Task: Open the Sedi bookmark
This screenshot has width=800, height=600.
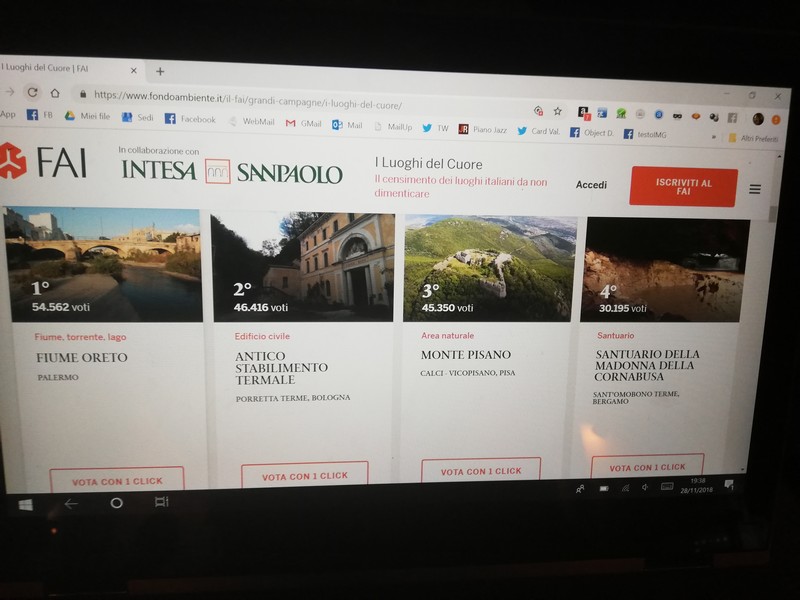Action: (137, 117)
